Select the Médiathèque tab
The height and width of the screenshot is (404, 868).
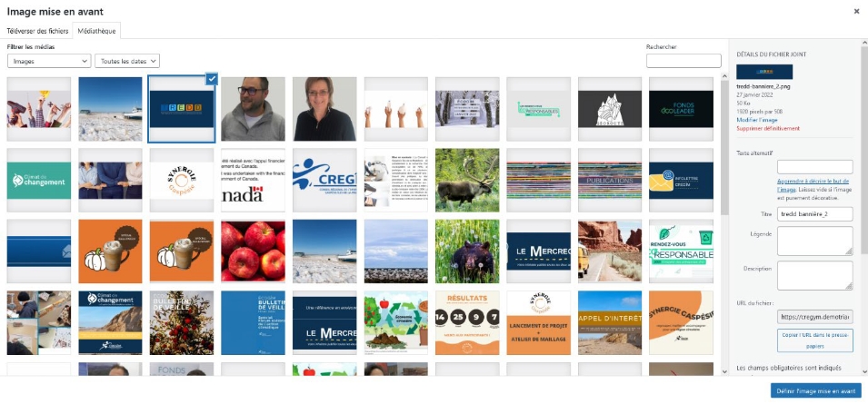pos(97,31)
